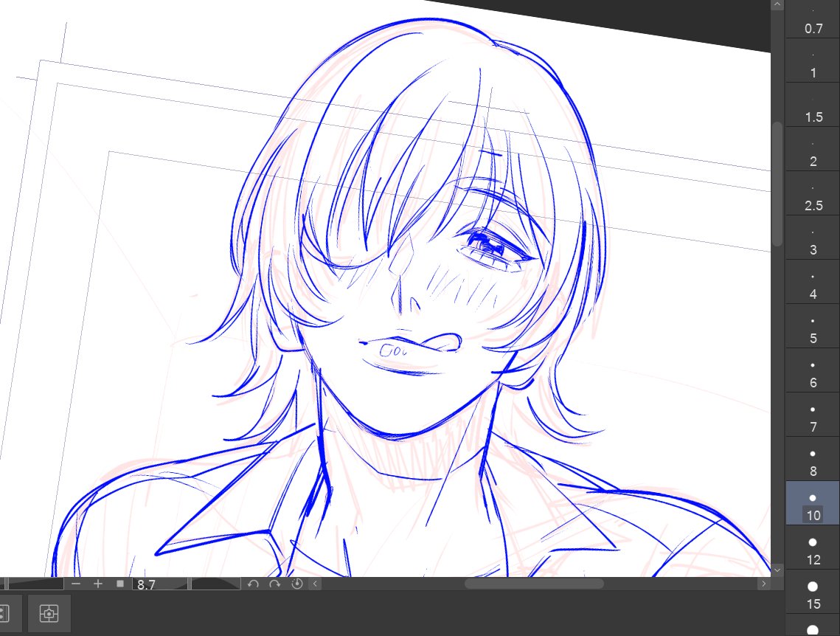Click horizontal scrollbar right arrow
This screenshot has height=636, width=840.
(x=764, y=584)
